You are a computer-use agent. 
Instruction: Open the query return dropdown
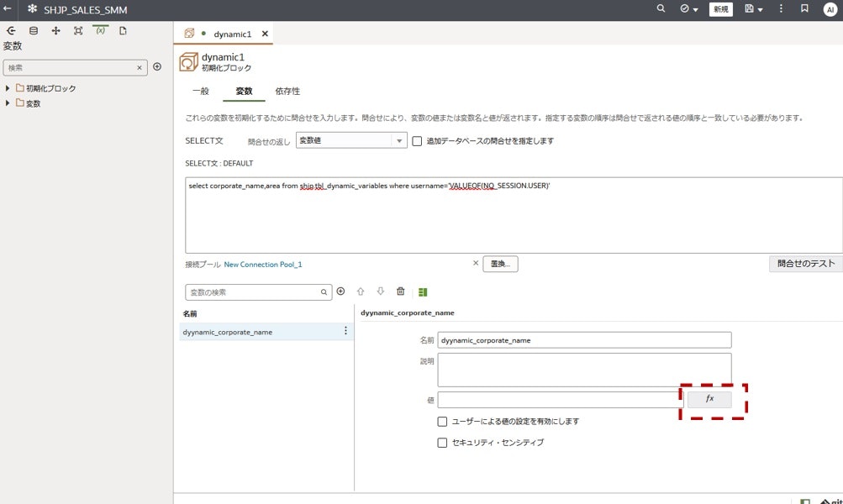[x=351, y=140]
